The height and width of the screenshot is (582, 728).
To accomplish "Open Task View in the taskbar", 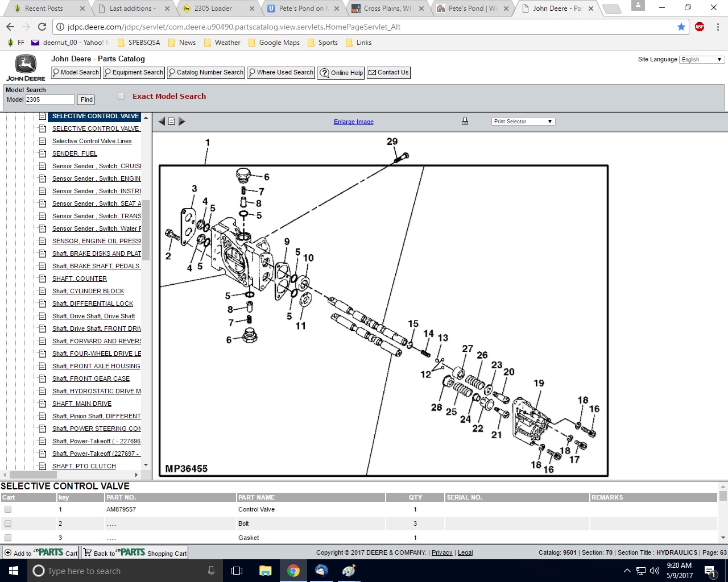I will coord(237,571).
